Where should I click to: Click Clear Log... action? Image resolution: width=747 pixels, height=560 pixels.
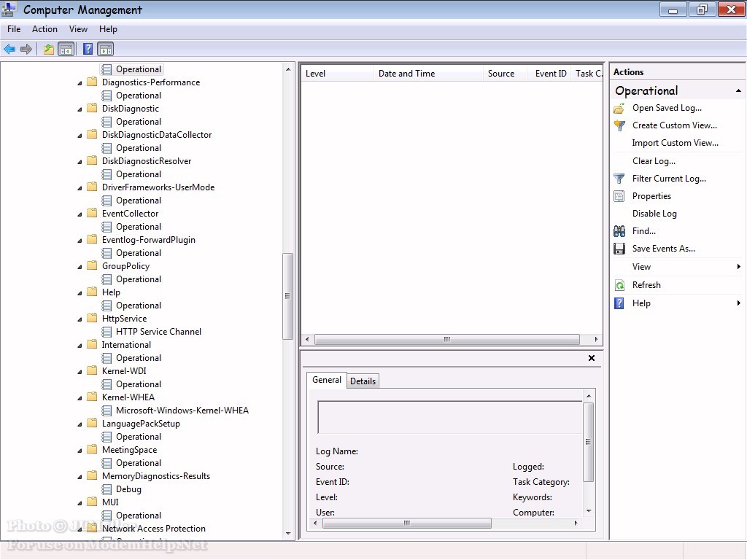(x=654, y=161)
